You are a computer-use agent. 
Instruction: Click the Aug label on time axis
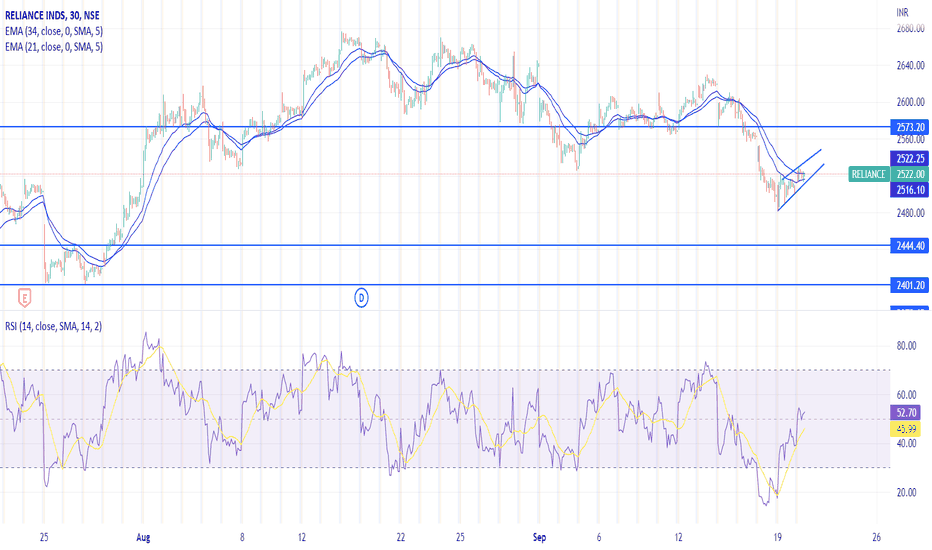pyautogui.click(x=143, y=538)
